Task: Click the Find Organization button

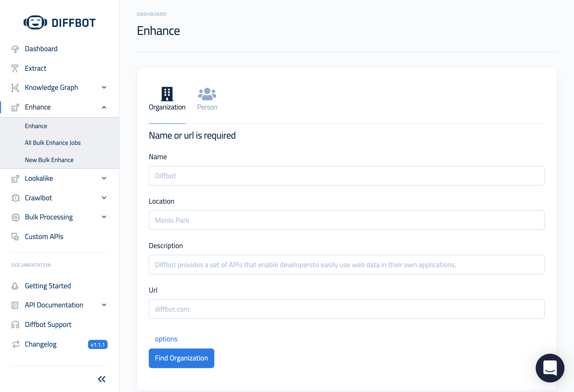Action: coord(181,358)
